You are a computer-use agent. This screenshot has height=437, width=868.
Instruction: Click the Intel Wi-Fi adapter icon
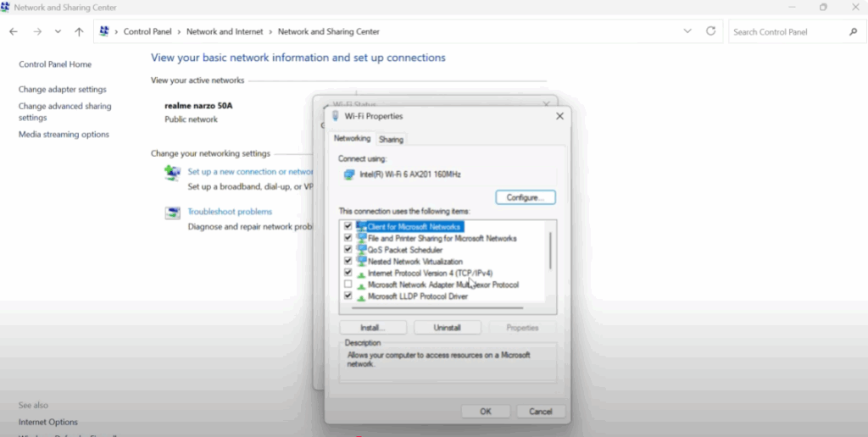coord(349,174)
